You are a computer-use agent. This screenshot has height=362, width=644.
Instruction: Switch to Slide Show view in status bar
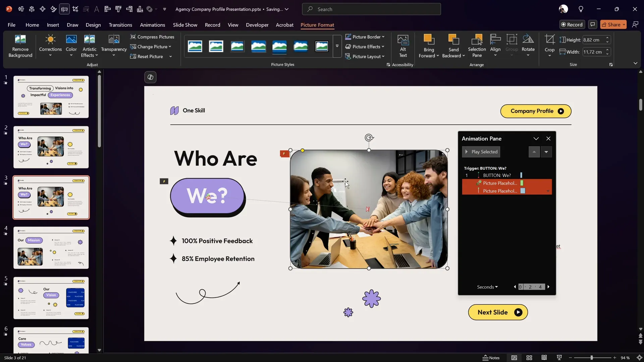(559, 358)
